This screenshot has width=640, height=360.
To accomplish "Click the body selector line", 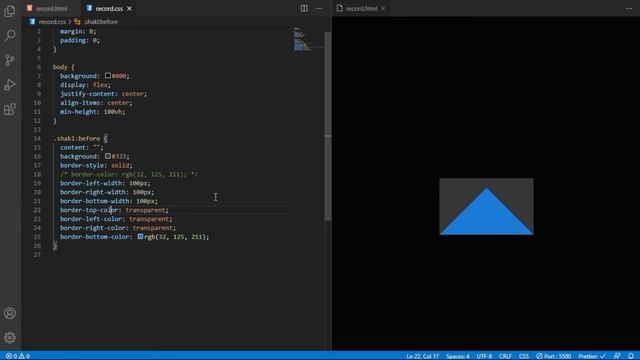I will point(64,67).
